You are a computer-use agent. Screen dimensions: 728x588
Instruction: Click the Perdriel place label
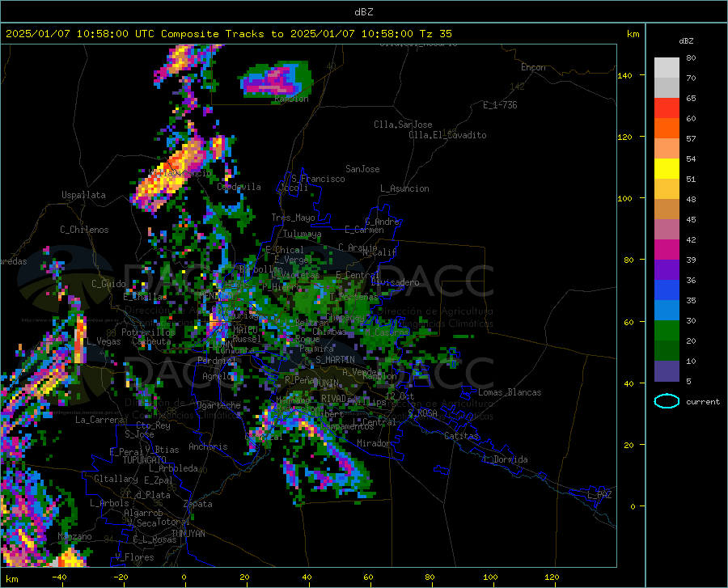[217, 360]
